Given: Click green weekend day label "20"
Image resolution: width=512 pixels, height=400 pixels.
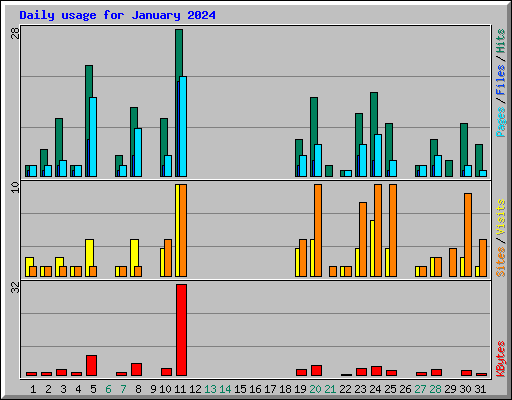Looking at the screenshot, I should point(315,389).
